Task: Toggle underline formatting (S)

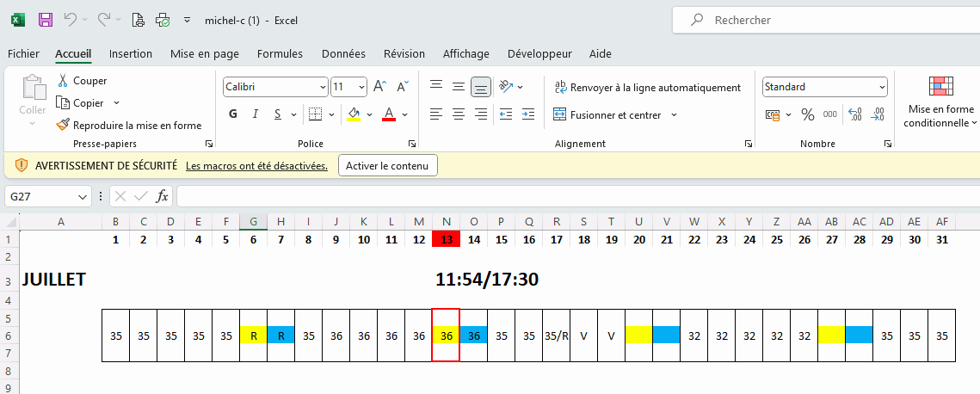Action: (277, 114)
